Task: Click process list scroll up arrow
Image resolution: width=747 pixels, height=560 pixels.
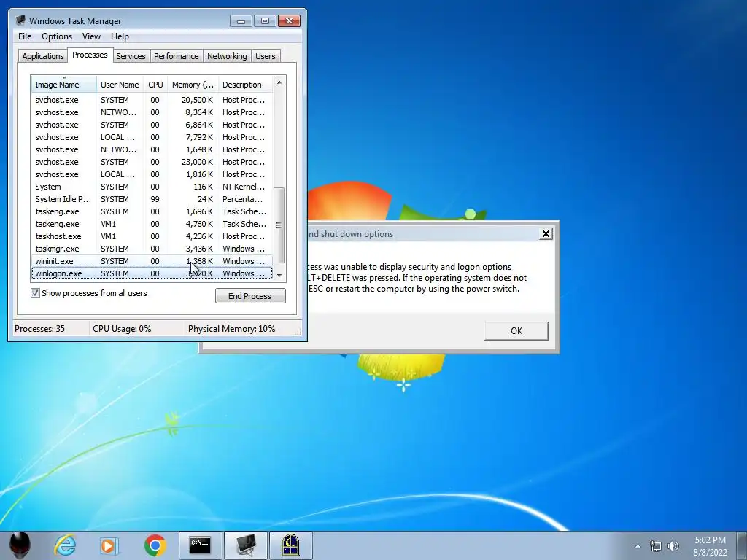Action: tap(279, 82)
